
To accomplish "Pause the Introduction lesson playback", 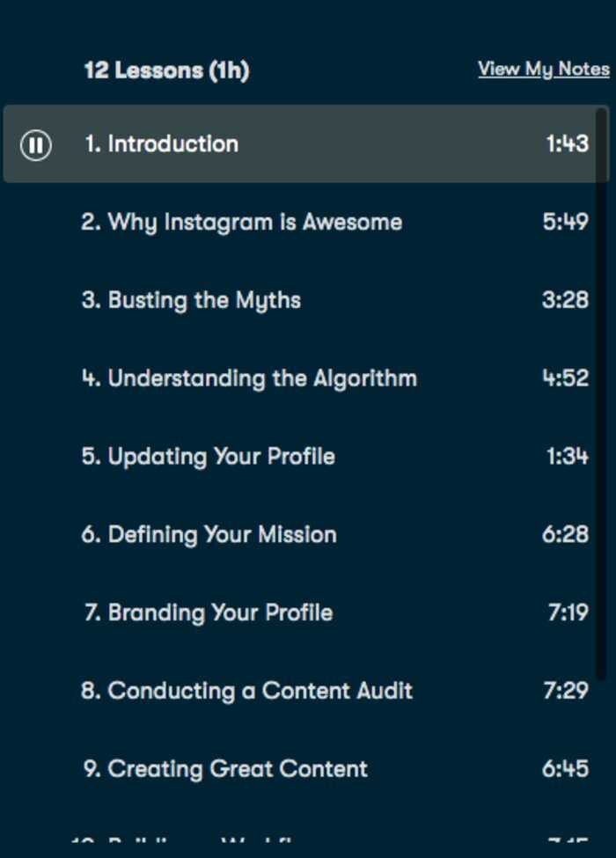I will point(36,145).
